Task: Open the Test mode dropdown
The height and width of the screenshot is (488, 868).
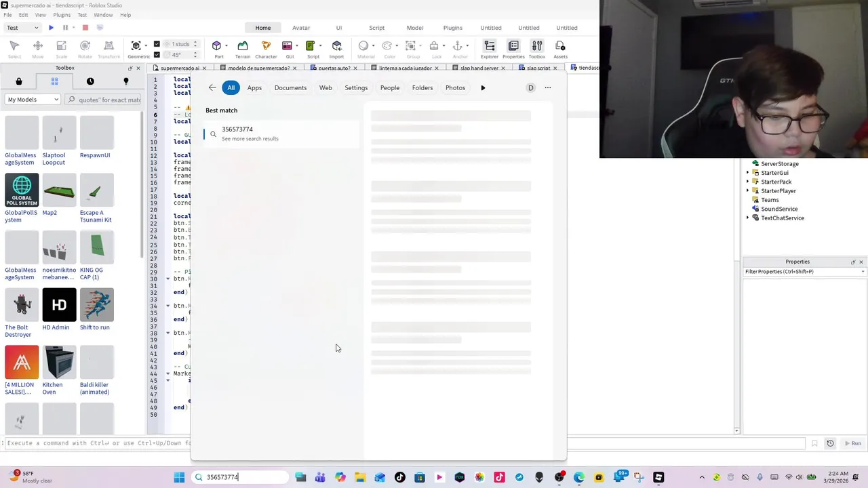Action: coord(23,28)
